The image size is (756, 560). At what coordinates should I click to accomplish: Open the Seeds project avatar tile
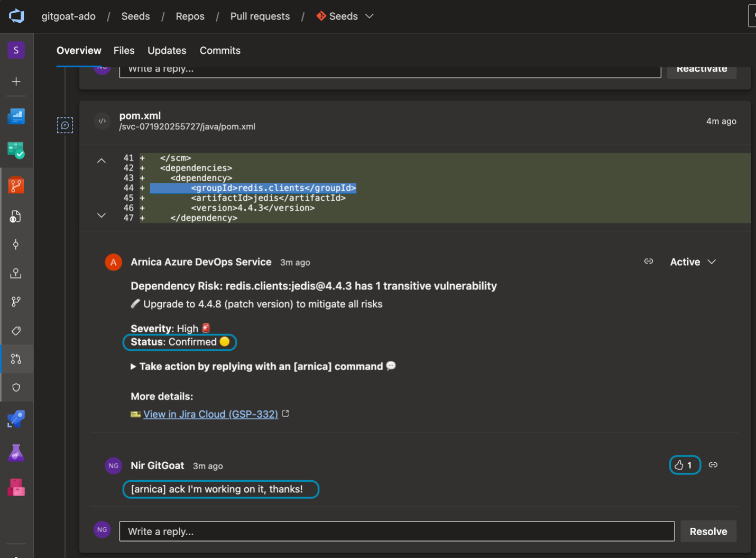(16, 50)
